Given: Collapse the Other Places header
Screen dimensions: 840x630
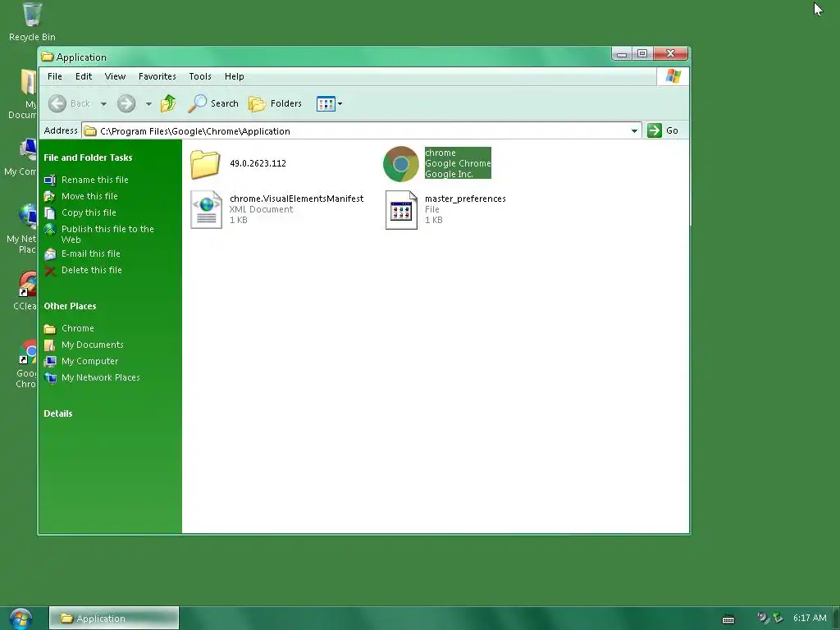Looking at the screenshot, I should [x=70, y=306].
